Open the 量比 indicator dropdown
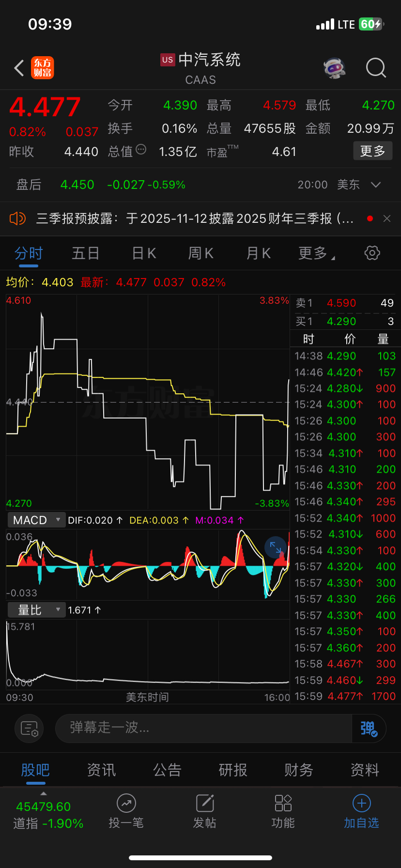This screenshot has height=868, width=401. coord(36,610)
